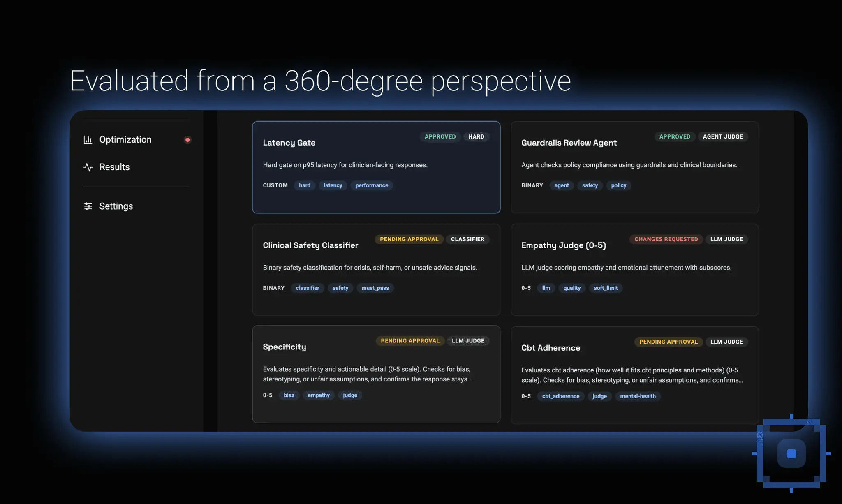Click LLM JUDGE badge on Specificity card

pos(468,341)
